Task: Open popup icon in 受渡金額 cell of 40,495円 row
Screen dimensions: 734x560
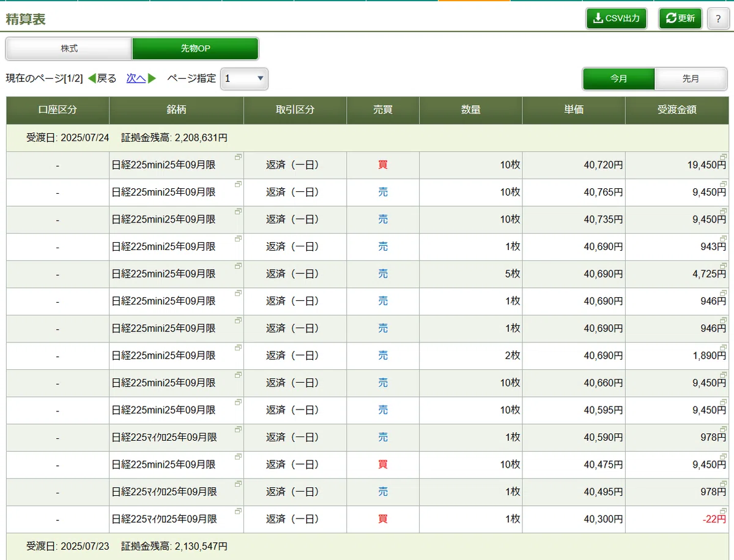Action: click(724, 483)
